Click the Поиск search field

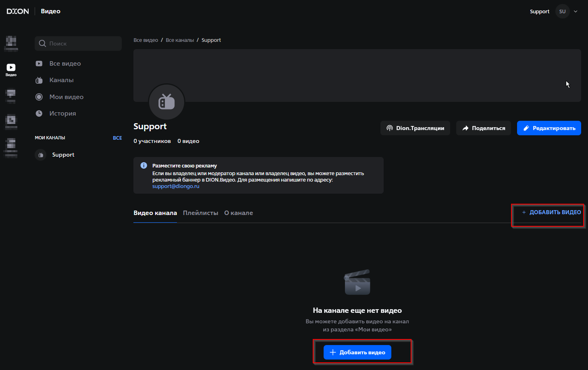coord(78,43)
